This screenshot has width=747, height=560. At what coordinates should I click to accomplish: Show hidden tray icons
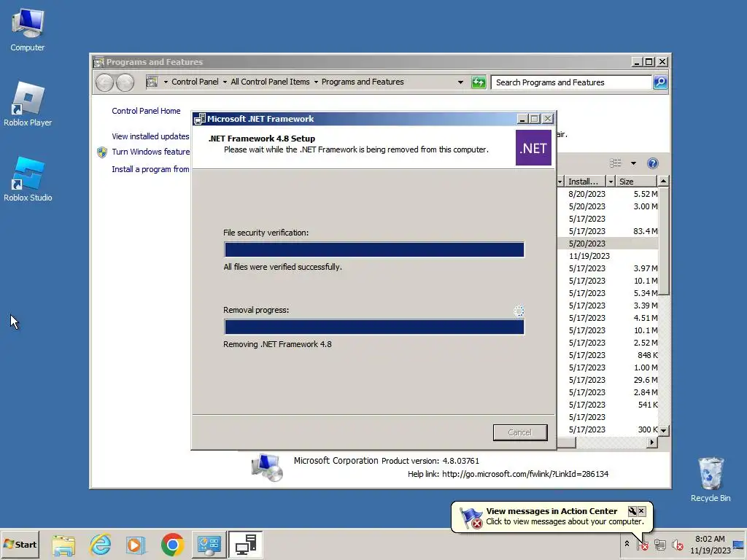pyautogui.click(x=627, y=544)
